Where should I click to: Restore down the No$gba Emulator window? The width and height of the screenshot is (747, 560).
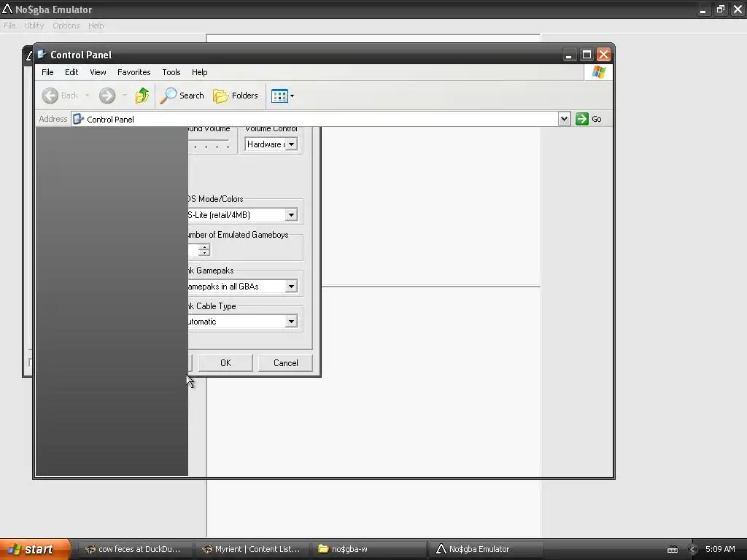(x=721, y=9)
